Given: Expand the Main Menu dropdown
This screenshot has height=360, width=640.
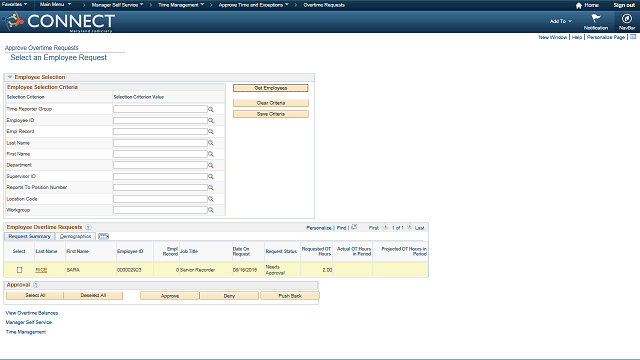Looking at the screenshot, I should point(55,4).
